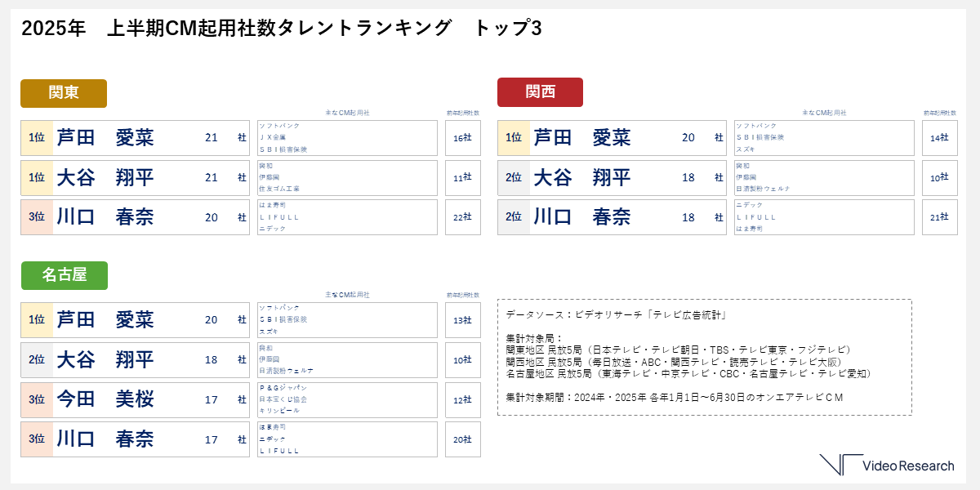Viewport: 980px width, 490px height.
Task: Click the 16社 previous-year box in 関東
Action: point(462,138)
